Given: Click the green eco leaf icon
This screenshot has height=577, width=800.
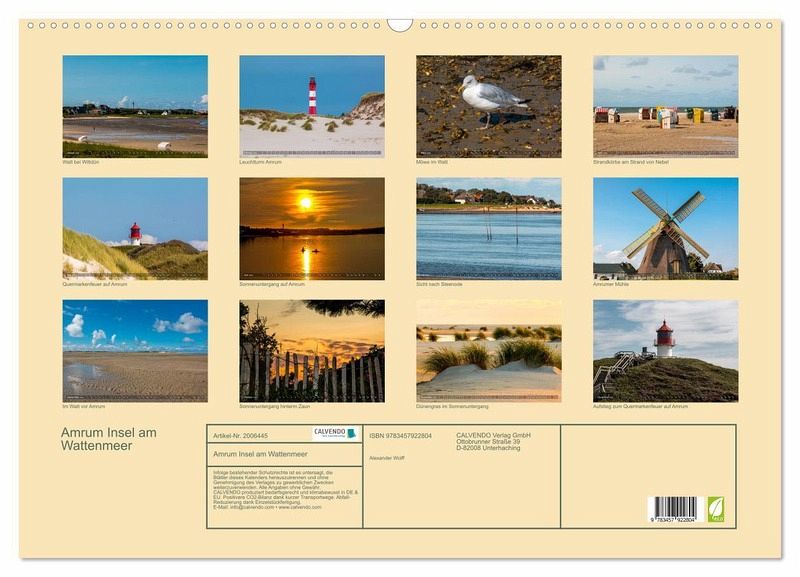Looking at the screenshot, I should pos(715,509).
